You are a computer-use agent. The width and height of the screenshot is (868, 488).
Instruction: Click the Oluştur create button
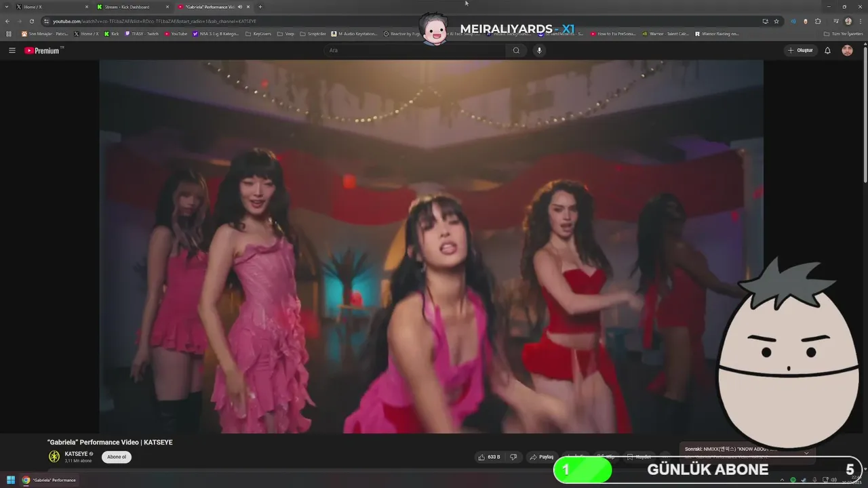tap(800, 50)
